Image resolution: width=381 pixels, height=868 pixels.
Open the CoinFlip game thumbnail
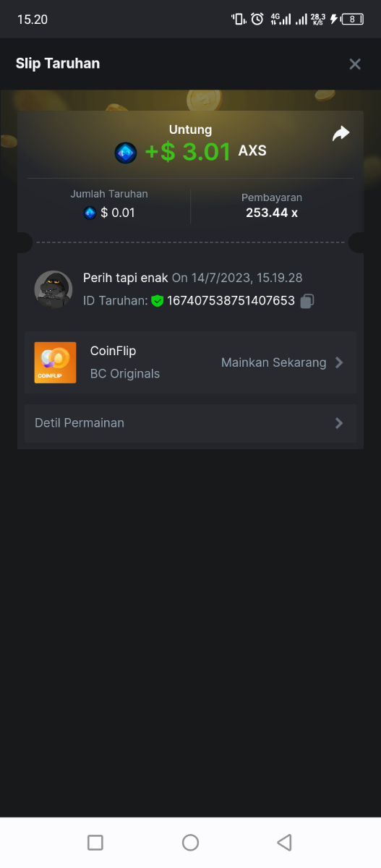click(55, 362)
